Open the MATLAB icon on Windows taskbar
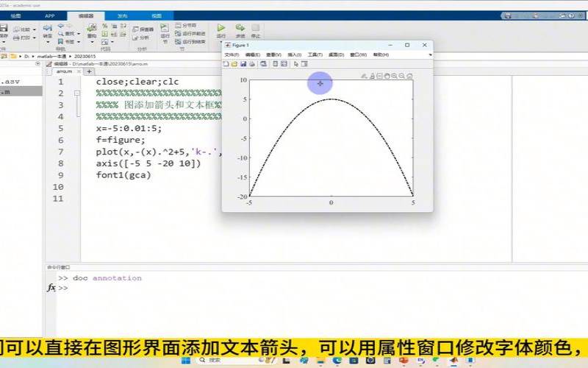The image size is (588, 368). 453,361
